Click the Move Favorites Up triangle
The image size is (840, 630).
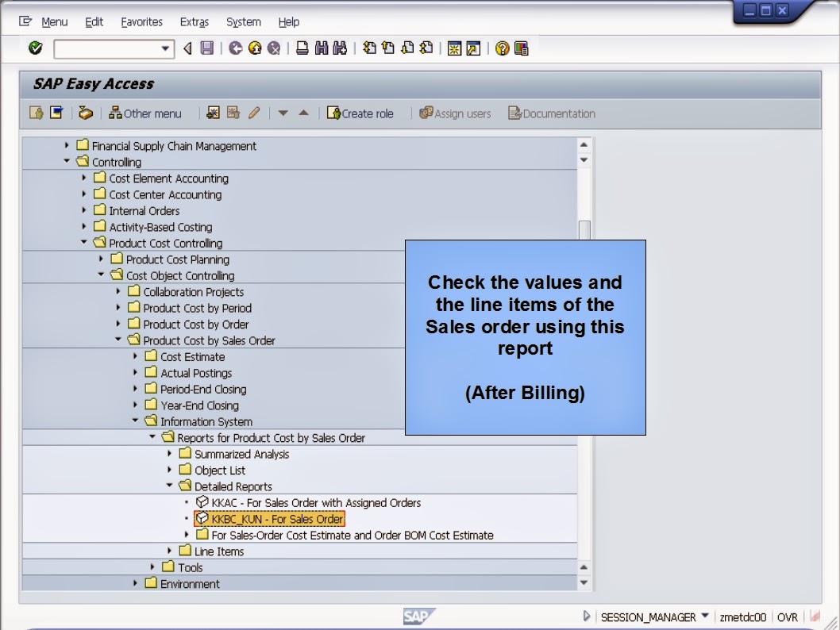303,113
